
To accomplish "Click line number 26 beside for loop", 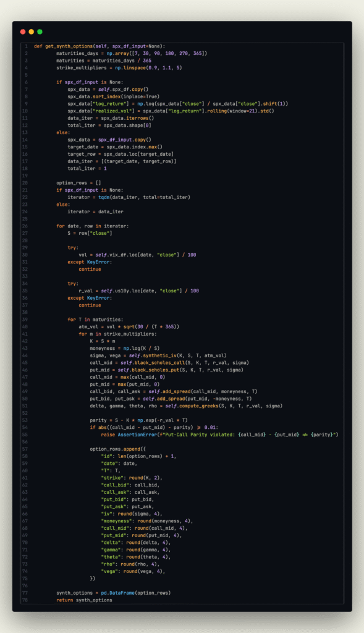I will pyautogui.click(x=25, y=226).
